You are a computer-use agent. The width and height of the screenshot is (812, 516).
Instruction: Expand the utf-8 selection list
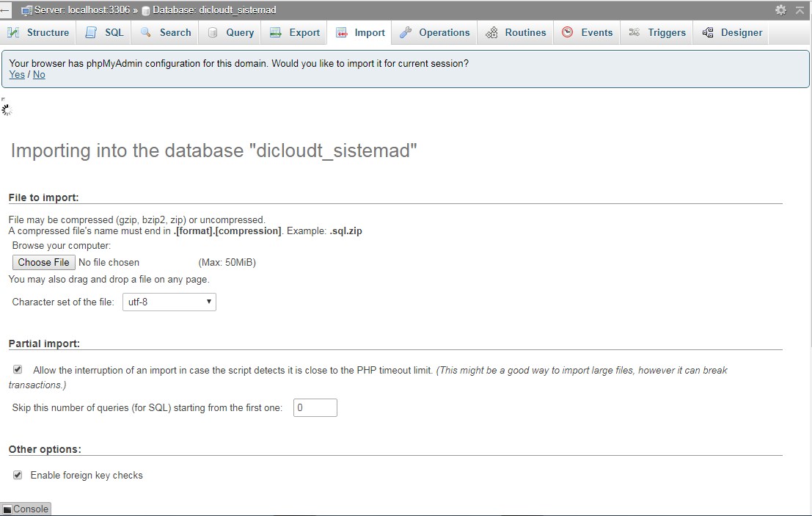(x=169, y=302)
